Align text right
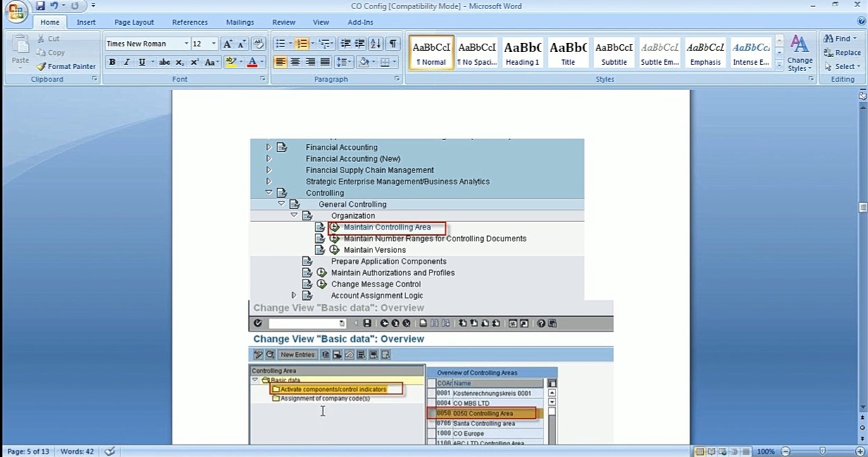This screenshot has width=868, height=457. (x=310, y=62)
